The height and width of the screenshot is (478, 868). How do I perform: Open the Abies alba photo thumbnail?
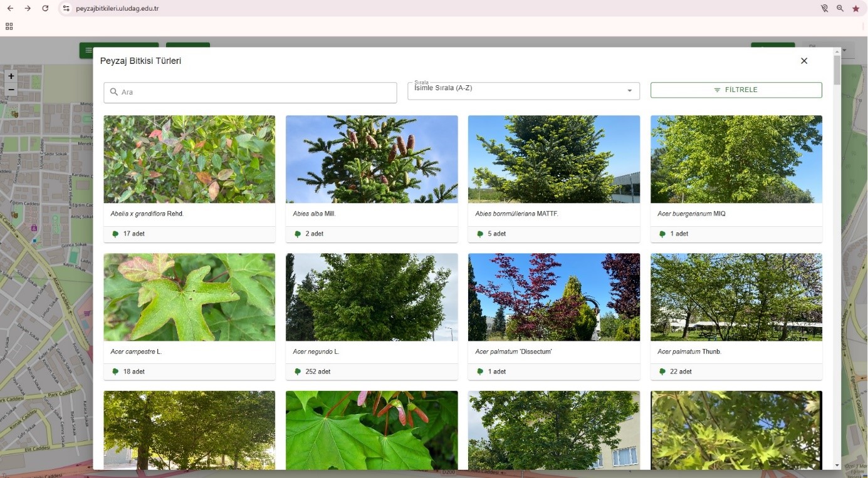(372, 159)
